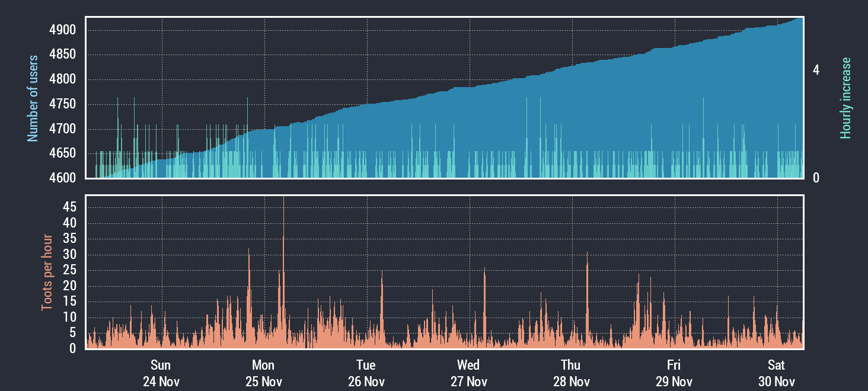Click the 'Number of users' axis label
868x391 pixels.
click(x=33, y=98)
